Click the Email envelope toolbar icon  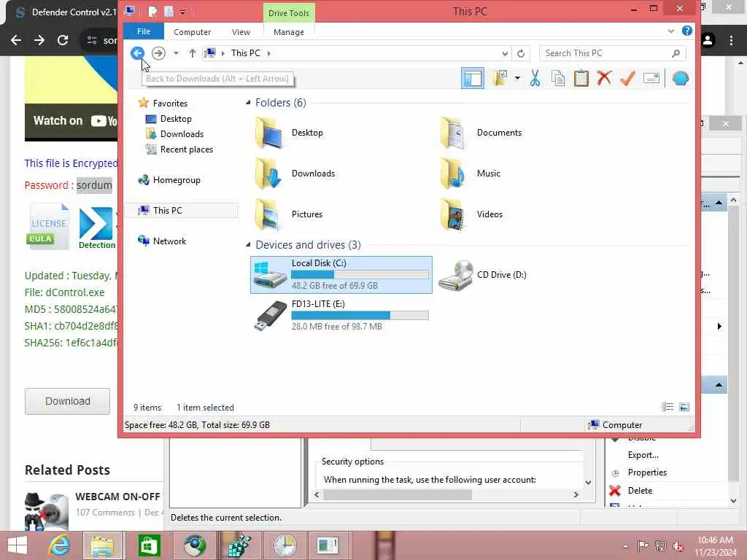pos(651,78)
